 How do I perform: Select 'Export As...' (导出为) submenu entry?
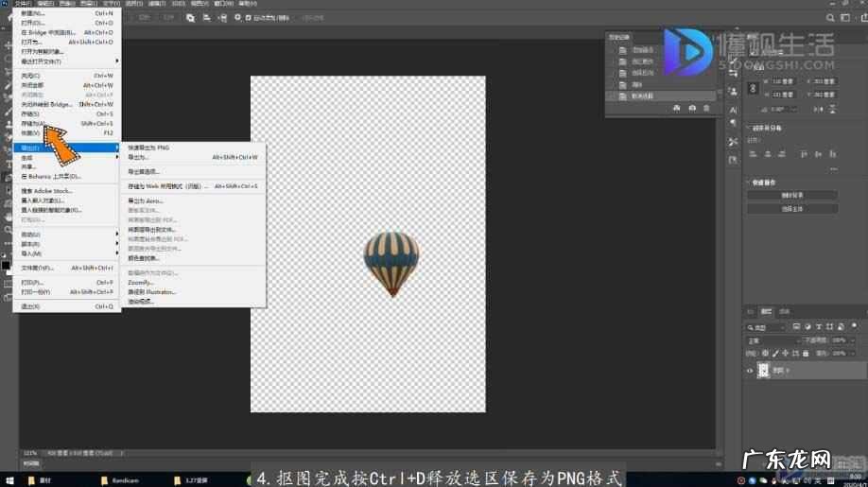click(x=139, y=157)
